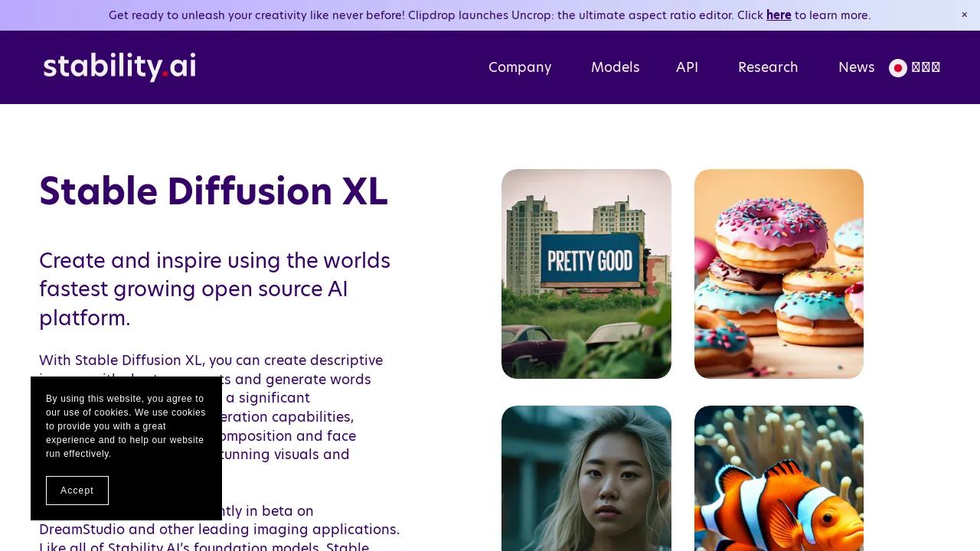Go to the API menu item
Viewport: 980px width, 551px height.
(x=687, y=67)
